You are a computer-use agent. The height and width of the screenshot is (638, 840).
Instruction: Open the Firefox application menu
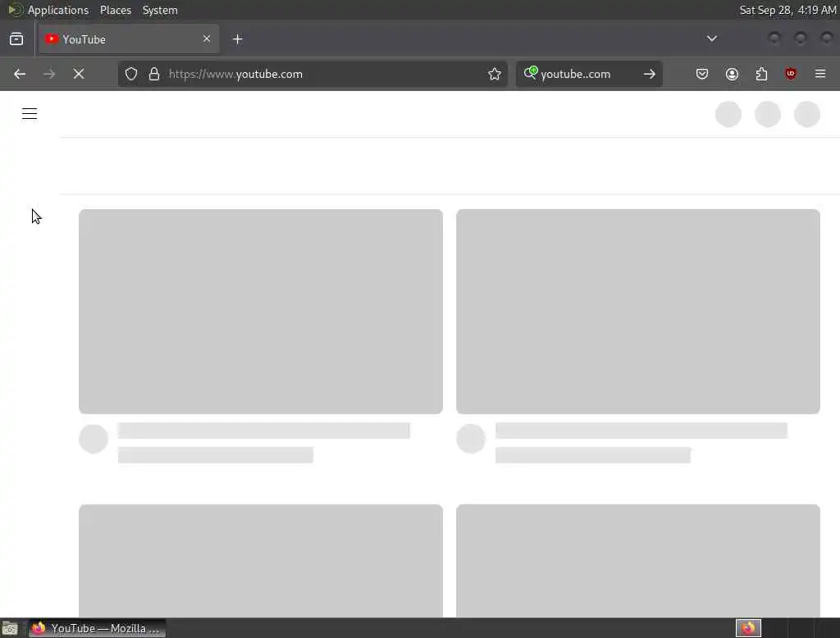point(820,74)
